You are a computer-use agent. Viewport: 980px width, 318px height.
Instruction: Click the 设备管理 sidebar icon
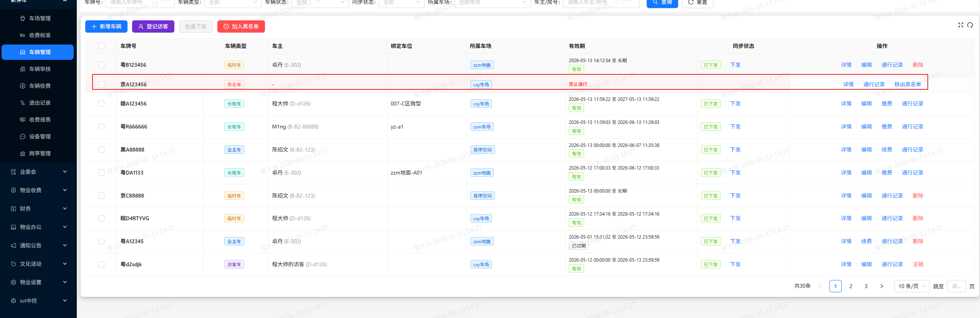click(x=23, y=137)
